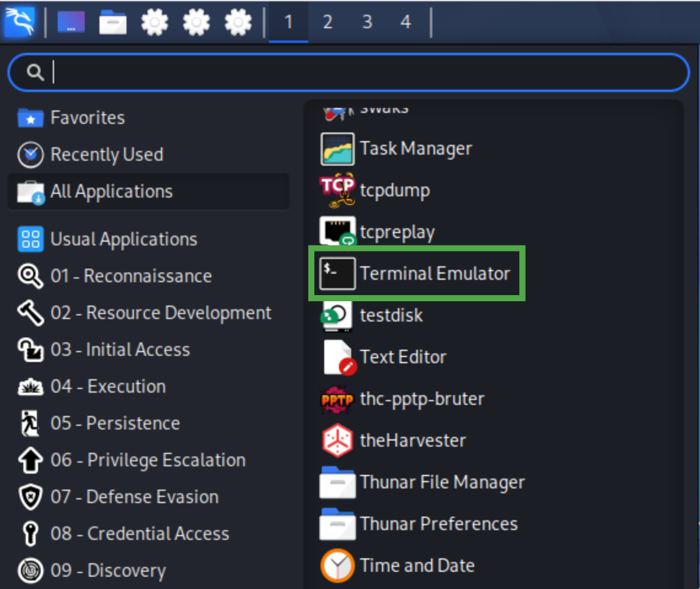Click the Resource Development hammer icon
Image resolution: width=700 pixels, height=589 pixels.
click(x=30, y=313)
